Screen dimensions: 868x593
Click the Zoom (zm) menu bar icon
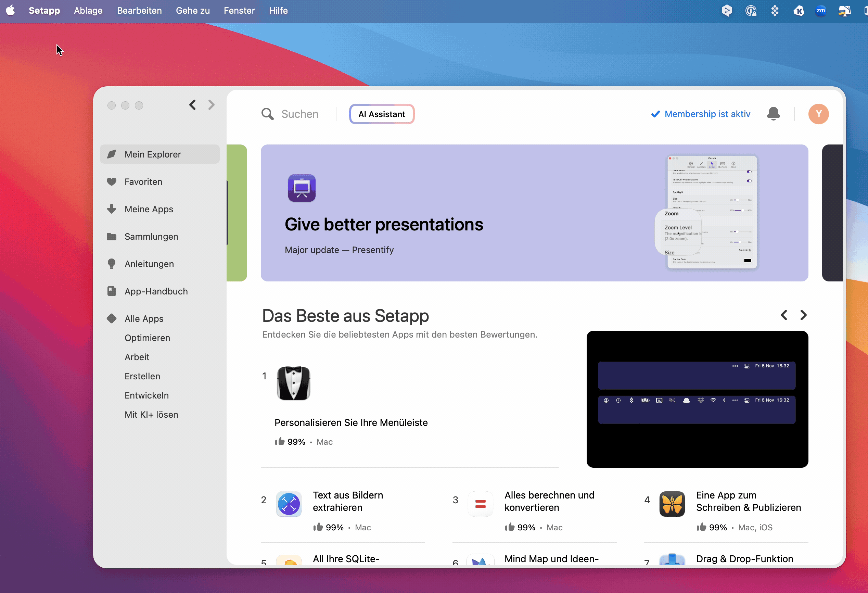click(x=820, y=11)
